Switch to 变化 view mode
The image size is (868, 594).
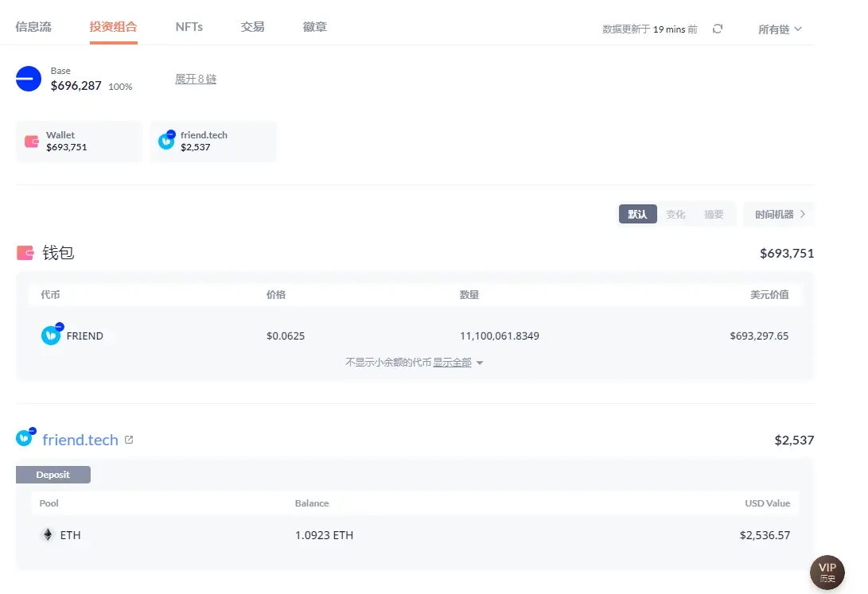[x=675, y=214]
